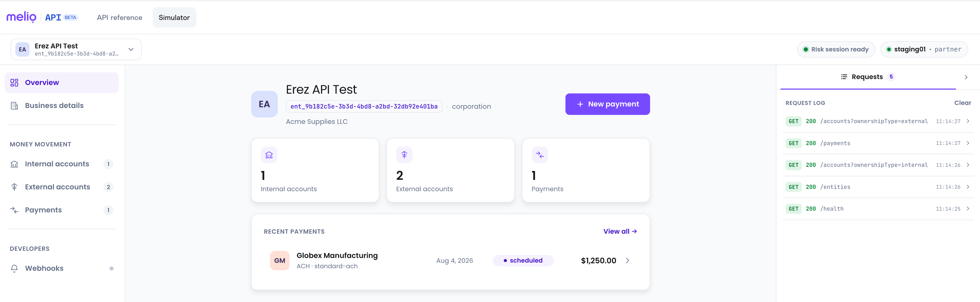Click the Payments count badge in the sidebar
The width and height of the screenshot is (980, 302).
[108, 210]
